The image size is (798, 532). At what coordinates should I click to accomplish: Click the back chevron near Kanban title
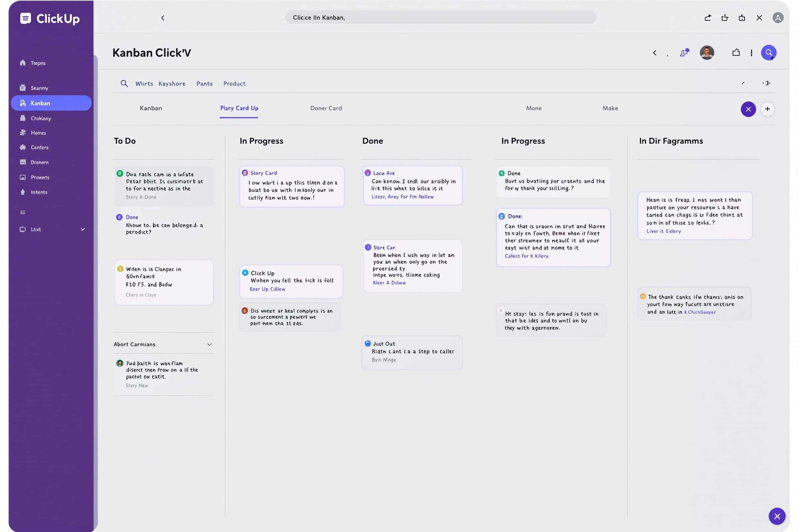click(x=654, y=52)
